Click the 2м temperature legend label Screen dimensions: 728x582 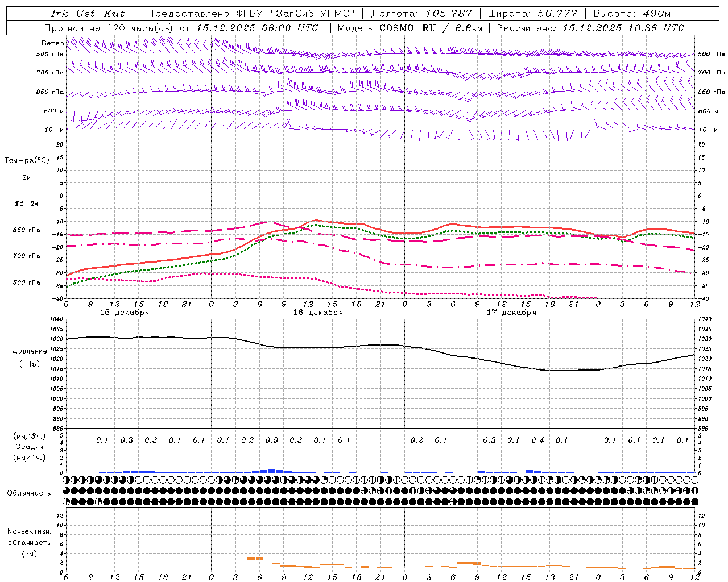pyautogui.click(x=27, y=178)
